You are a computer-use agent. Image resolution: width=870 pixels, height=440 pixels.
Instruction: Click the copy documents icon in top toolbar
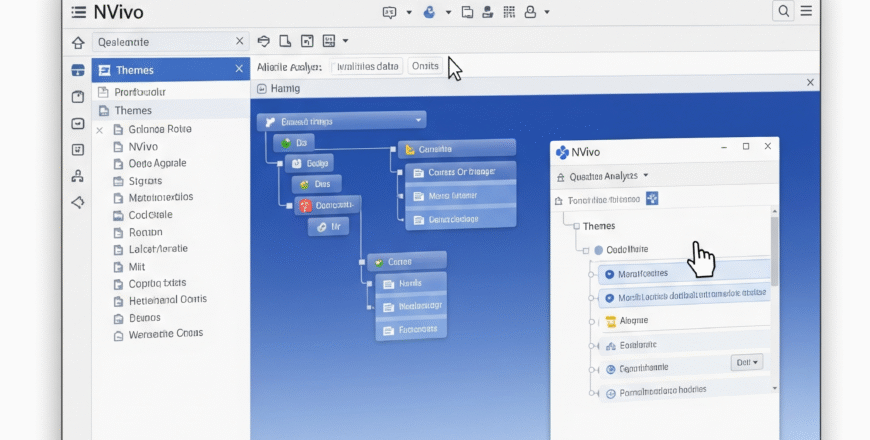coord(467,12)
